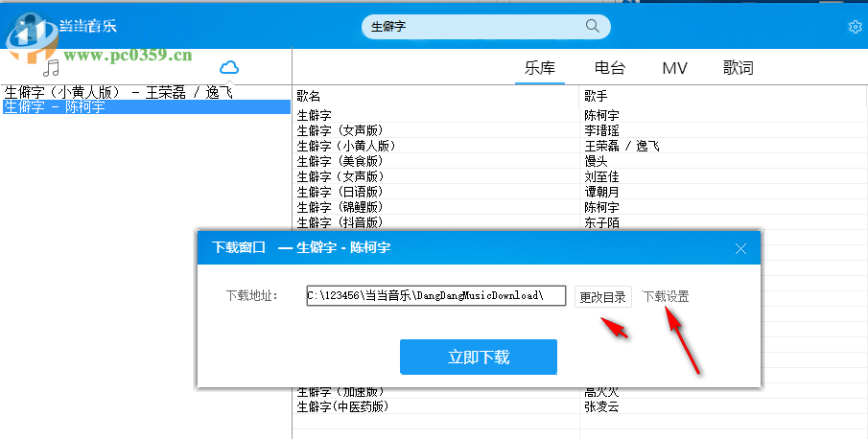Open the MV tab

pos(674,68)
